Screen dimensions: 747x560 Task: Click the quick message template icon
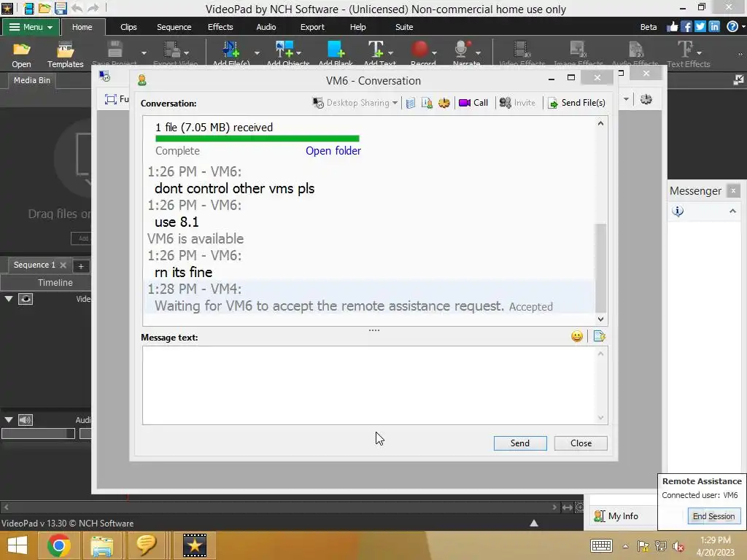(x=599, y=337)
